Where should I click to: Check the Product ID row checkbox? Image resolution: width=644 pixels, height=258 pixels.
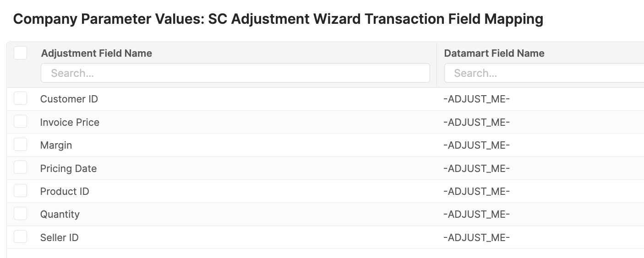[x=21, y=191]
